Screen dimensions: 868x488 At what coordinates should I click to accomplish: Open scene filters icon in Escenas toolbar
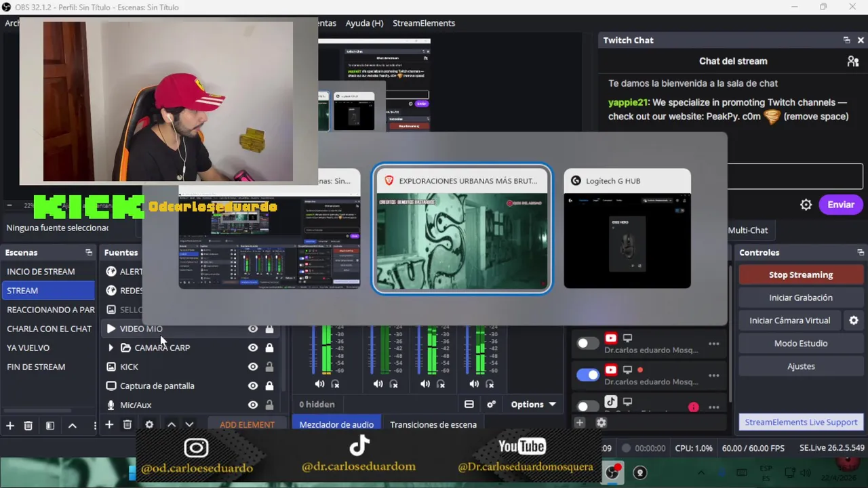pyautogui.click(x=50, y=425)
